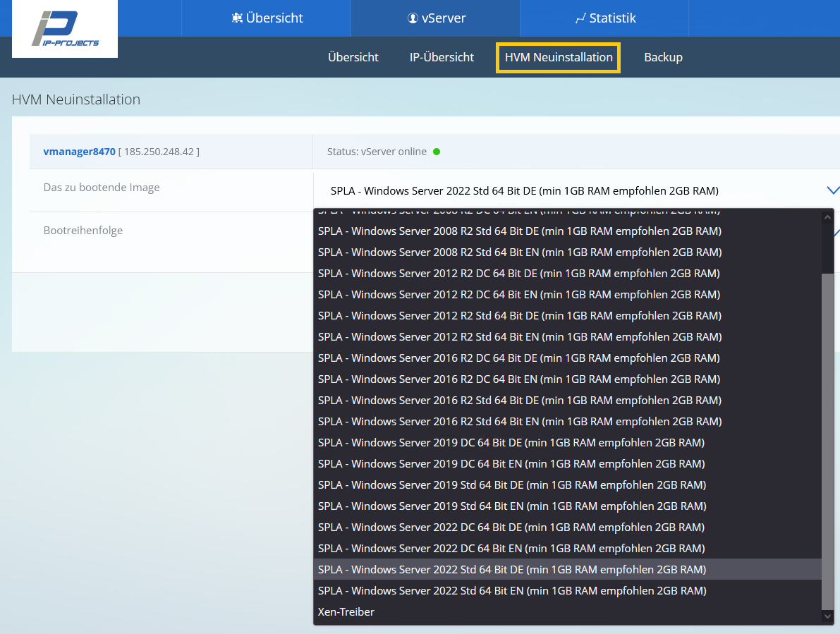Switch to the Übersicht sub-menu item
The width and height of the screenshot is (840, 634).
pos(353,57)
